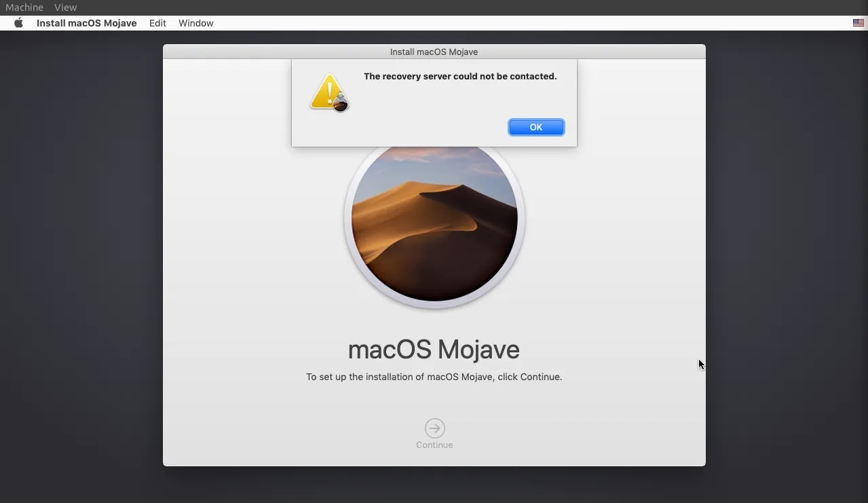
Task: Click the Mojave desert dune image
Action: pyautogui.click(x=434, y=224)
